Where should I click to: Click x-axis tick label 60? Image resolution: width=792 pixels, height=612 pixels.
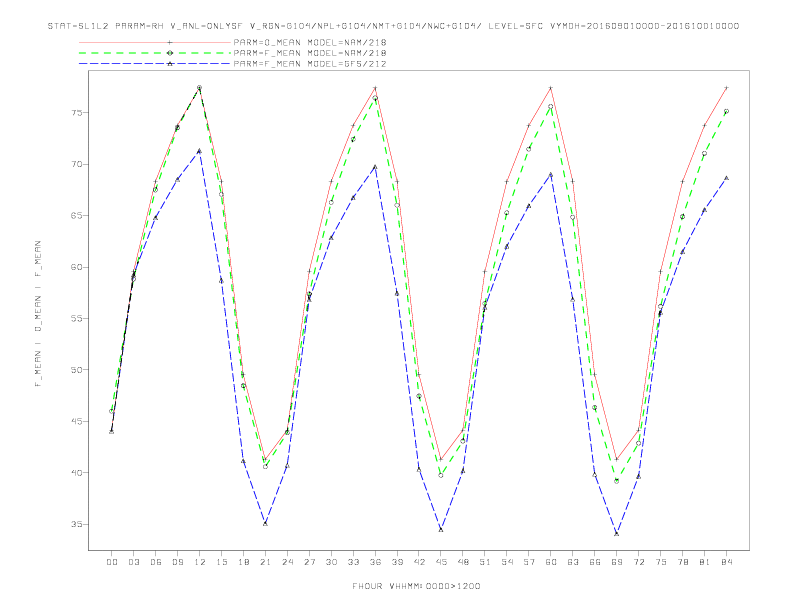pos(551,562)
